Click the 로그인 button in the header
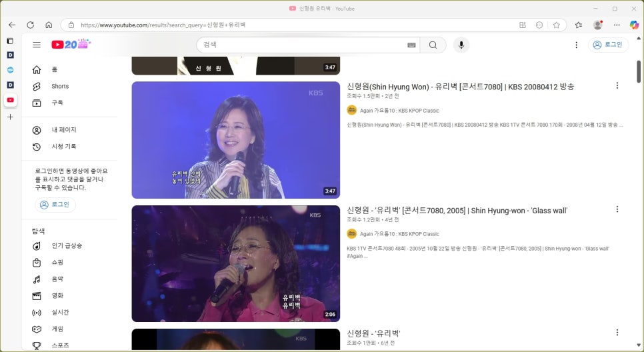The image size is (644, 352). tap(608, 45)
